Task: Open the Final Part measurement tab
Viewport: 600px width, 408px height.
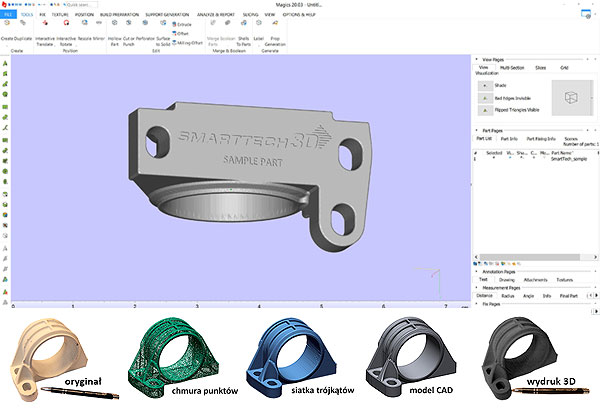Action: (x=569, y=296)
